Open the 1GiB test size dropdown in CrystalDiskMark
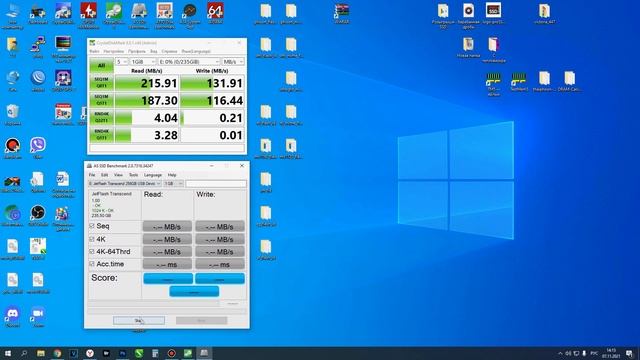The image size is (640, 360). click(x=143, y=62)
